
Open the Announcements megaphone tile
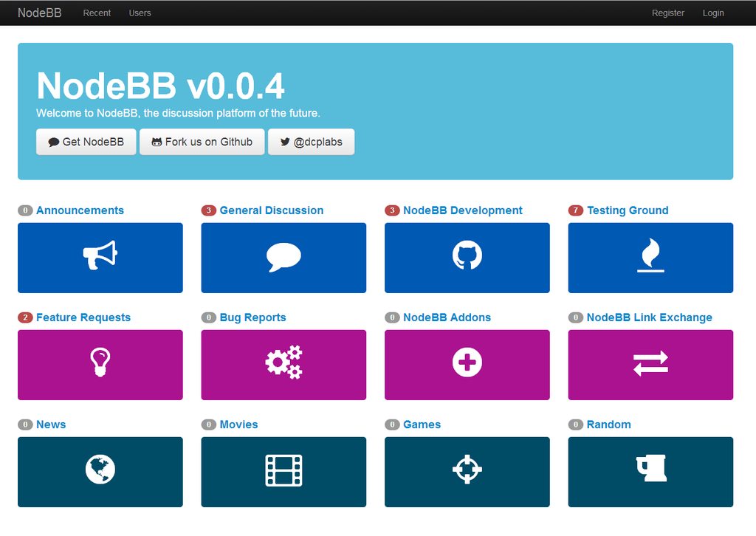(x=100, y=258)
